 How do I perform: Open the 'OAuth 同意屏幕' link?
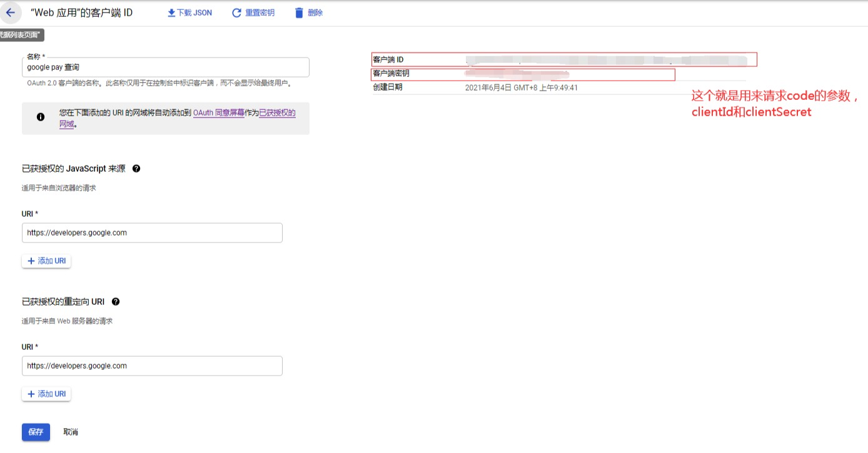[x=219, y=113]
